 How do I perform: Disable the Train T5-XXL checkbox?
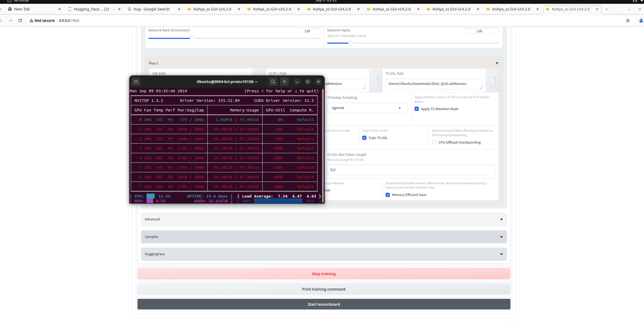(x=364, y=138)
